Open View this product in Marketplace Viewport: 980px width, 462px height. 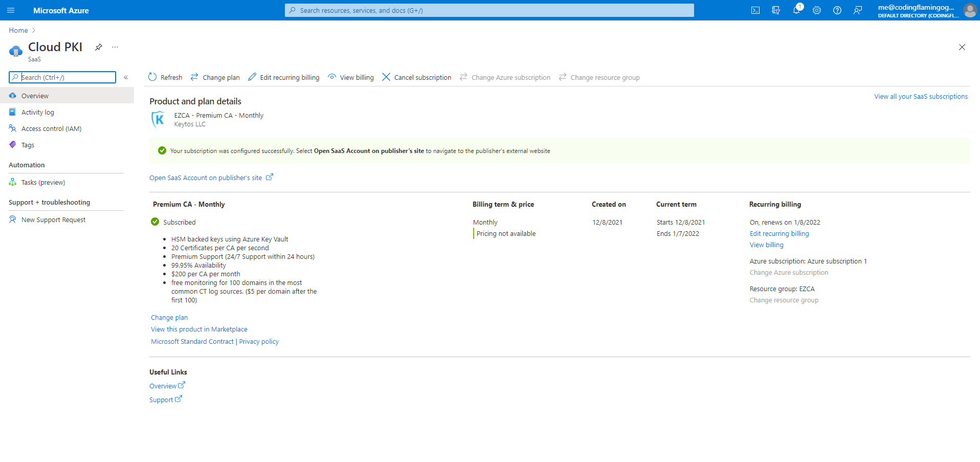[199, 329]
